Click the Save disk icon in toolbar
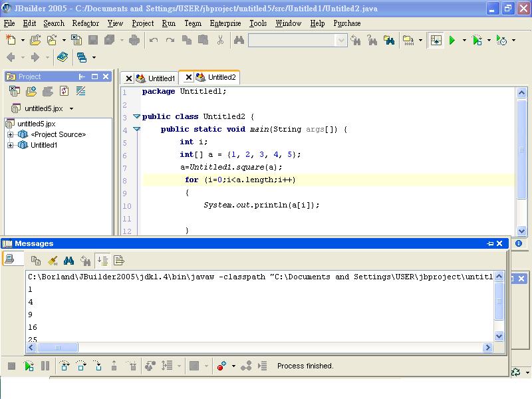The height and width of the screenshot is (399, 532). point(93,40)
